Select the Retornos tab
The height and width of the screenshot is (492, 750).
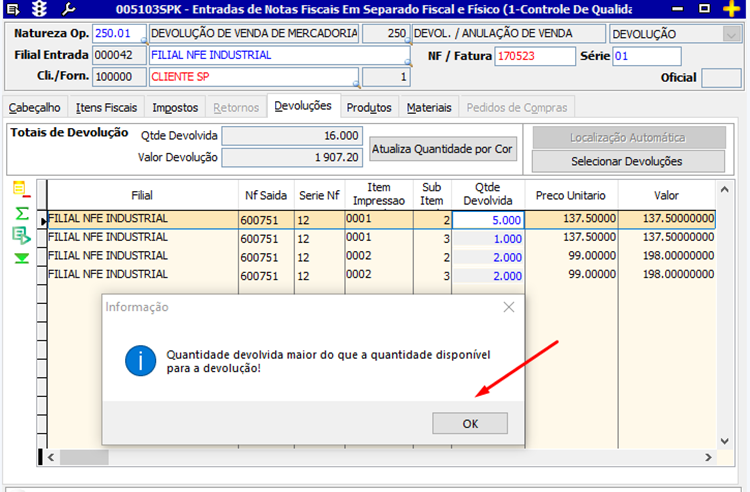236,108
